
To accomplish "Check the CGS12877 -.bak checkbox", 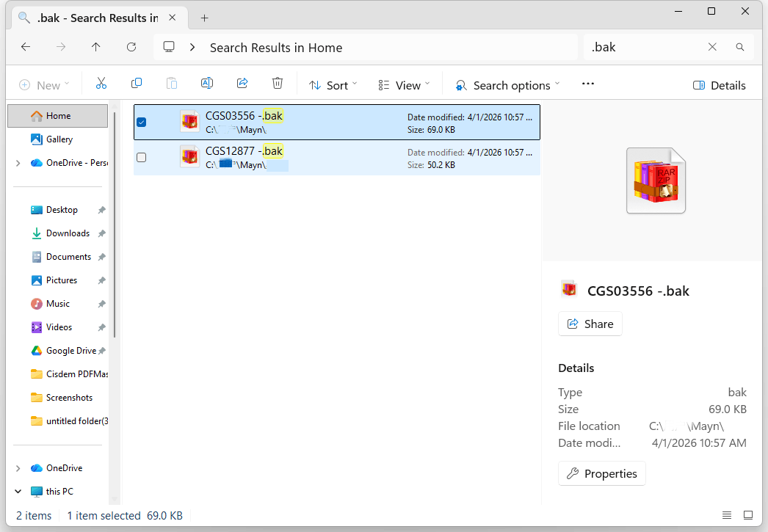I will pos(142,157).
